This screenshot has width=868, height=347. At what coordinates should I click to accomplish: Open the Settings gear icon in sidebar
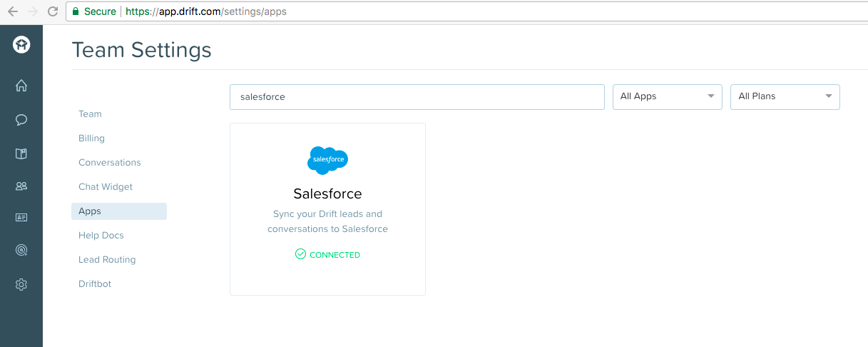[x=21, y=285]
